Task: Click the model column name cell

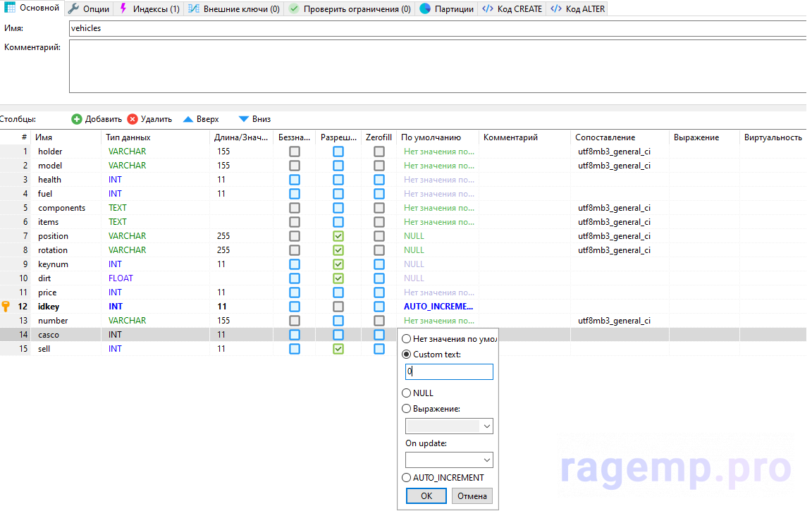Action: point(50,166)
